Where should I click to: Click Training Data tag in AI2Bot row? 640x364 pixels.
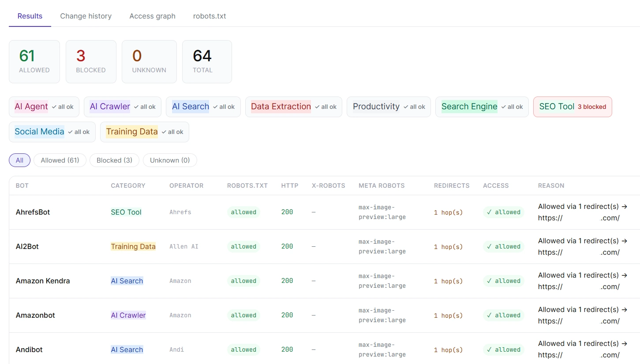click(x=133, y=246)
